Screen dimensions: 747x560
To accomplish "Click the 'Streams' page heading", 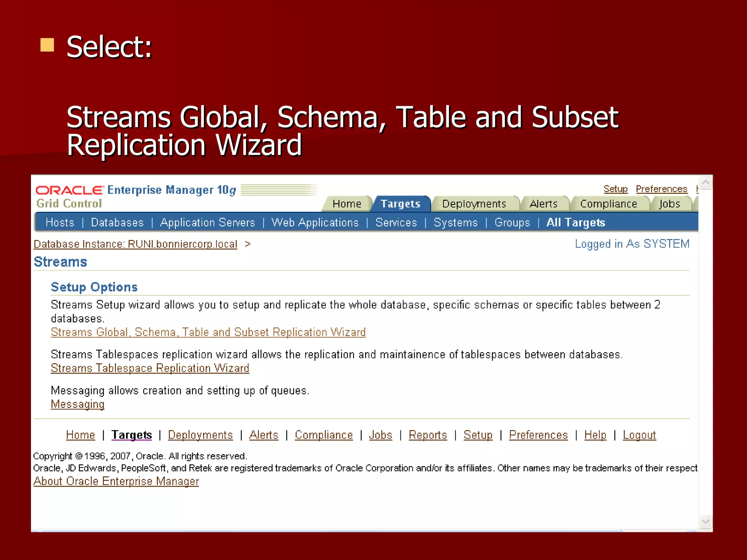I will pyautogui.click(x=60, y=262).
